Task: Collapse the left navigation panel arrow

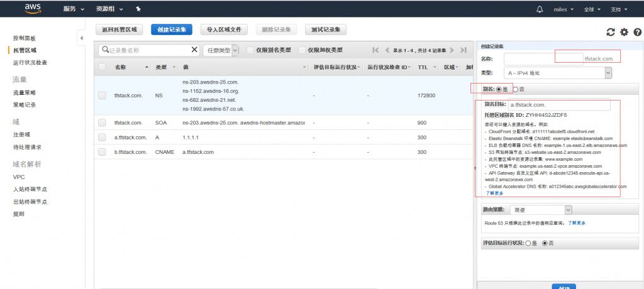Action: point(81,38)
